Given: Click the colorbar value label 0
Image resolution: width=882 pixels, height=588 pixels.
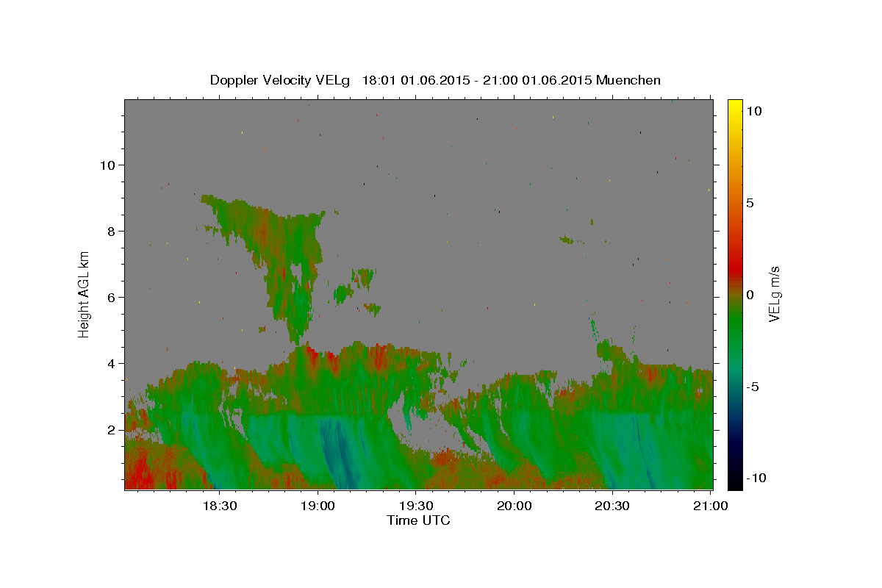Looking at the screenshot, I should click(750, 295).
